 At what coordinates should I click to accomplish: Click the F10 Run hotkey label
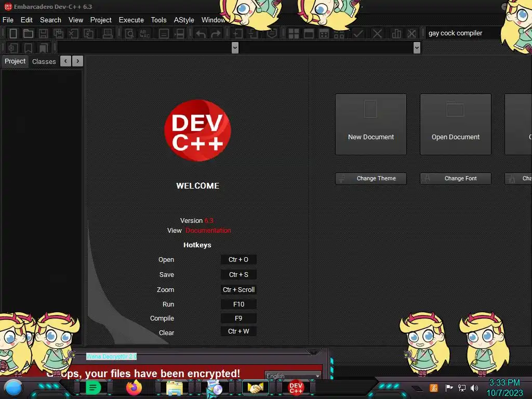(x=238, y=304)
